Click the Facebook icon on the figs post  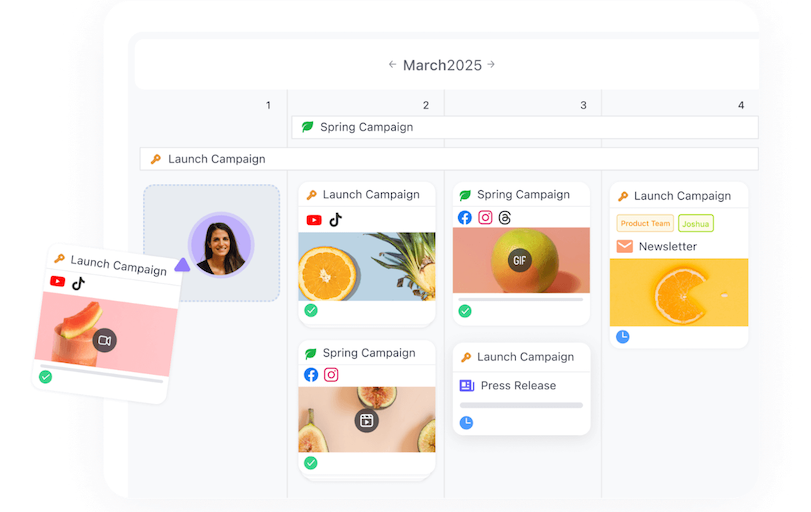311,375
